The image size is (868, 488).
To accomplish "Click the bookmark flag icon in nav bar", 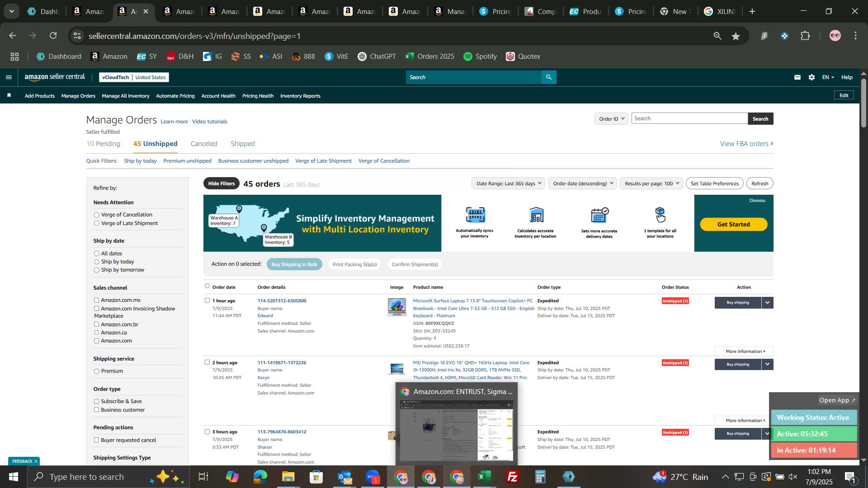I will point(9,95).
